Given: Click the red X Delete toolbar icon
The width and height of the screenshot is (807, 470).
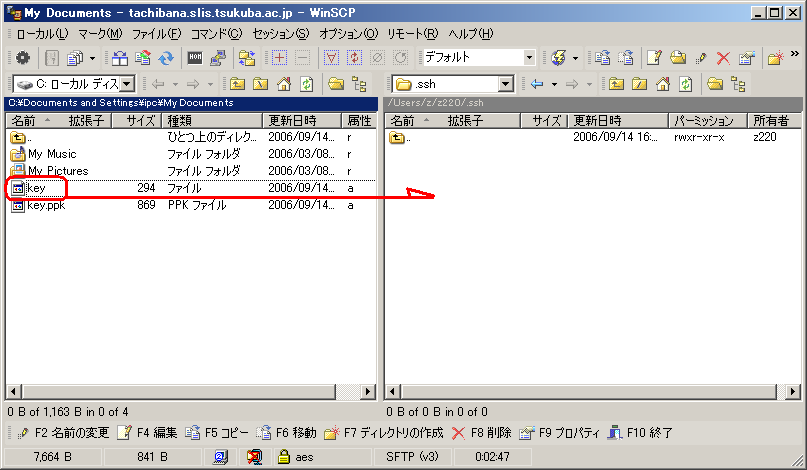Looking at the screenshot, I should tap(723, 58).
